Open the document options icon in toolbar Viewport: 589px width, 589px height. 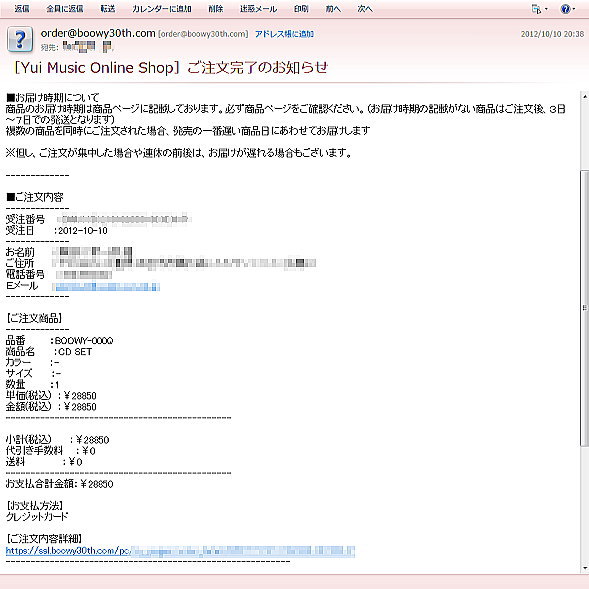[536, 9]
